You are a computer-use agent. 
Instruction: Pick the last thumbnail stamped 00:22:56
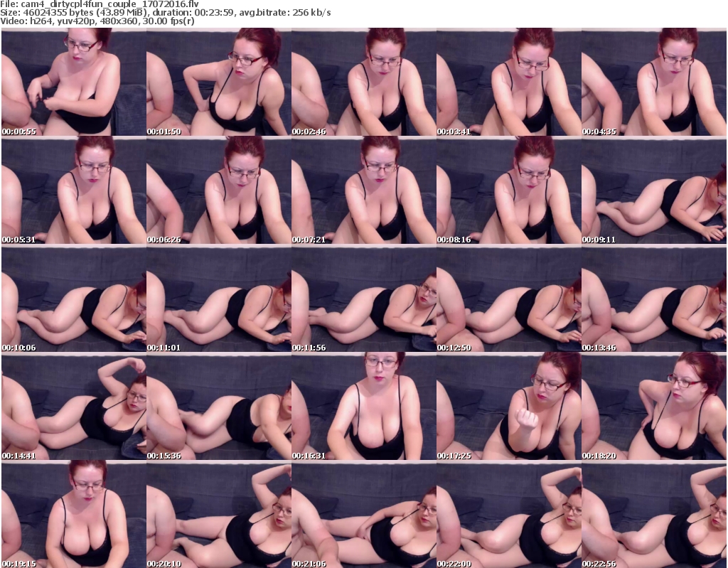[x=654, y=514]
